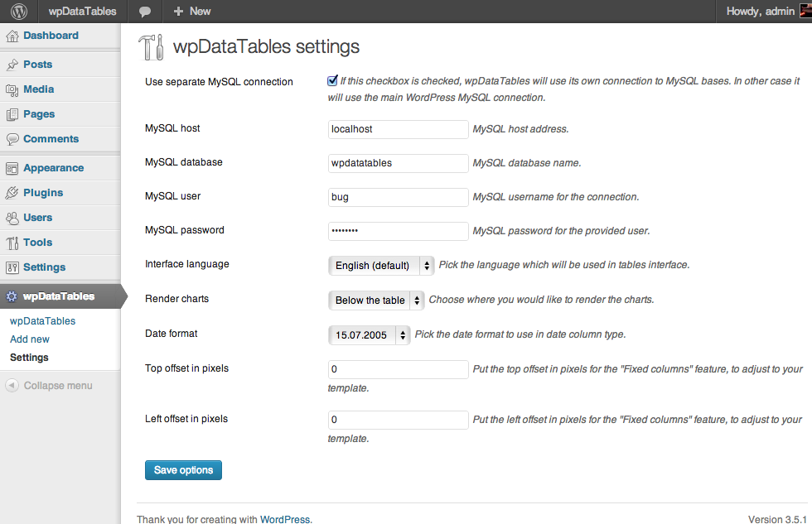
Task: Click Collapse menu label
Action: 58,386
